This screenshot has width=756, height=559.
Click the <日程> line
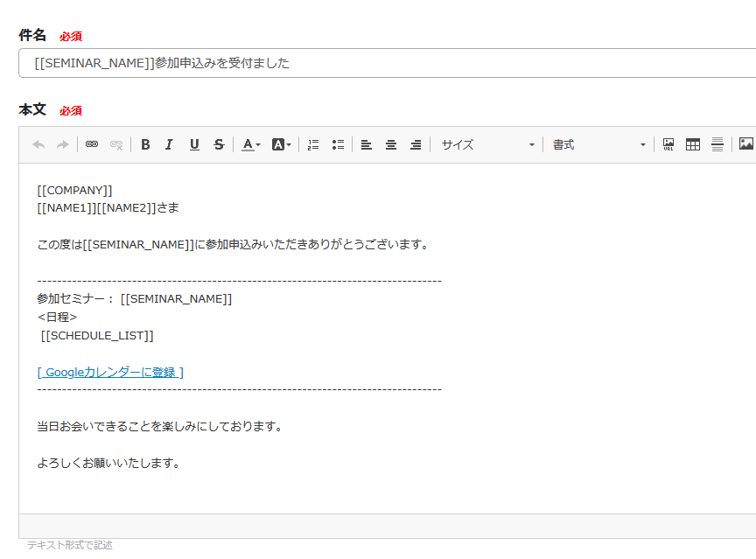tap(57, 317)
